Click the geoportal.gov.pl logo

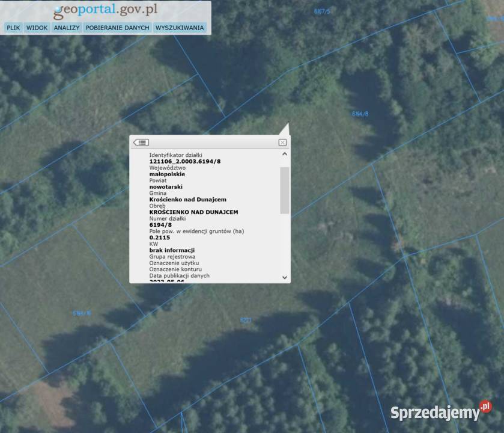click(106, 10)
